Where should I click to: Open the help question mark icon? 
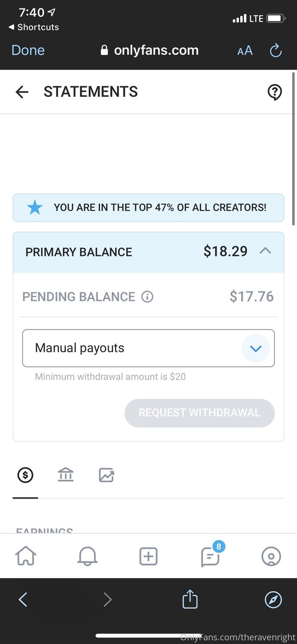pos(274,92)
